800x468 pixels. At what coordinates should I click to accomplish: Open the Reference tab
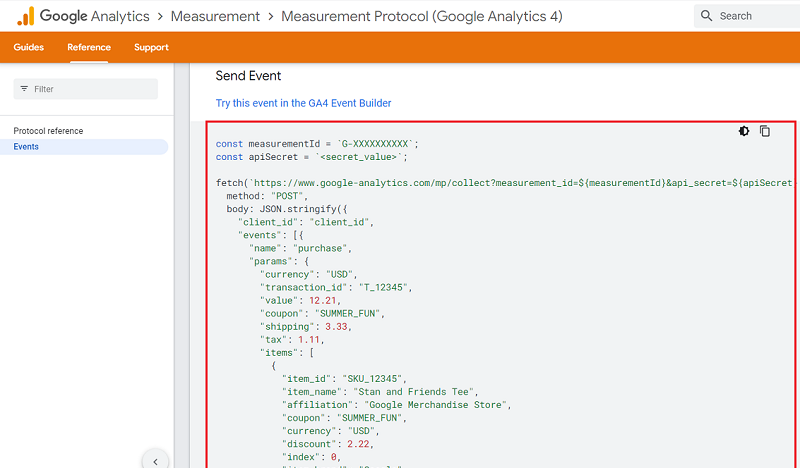89,47
